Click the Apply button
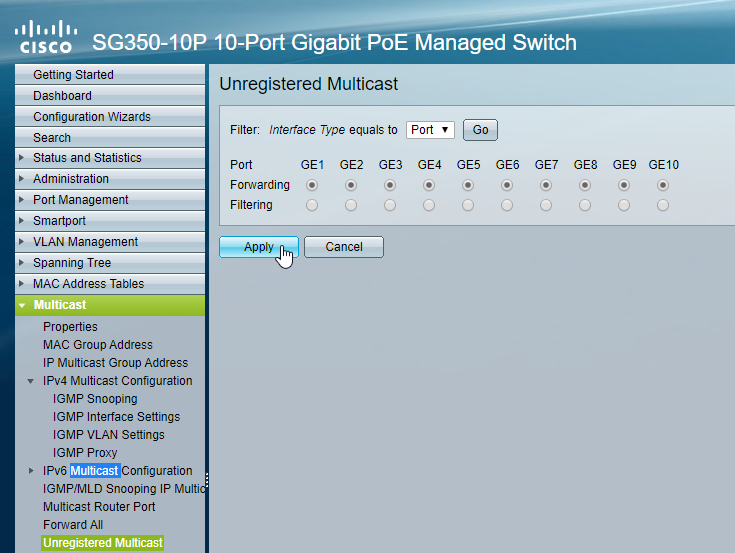This screenshot has height=553, width=735. [259, 247]
